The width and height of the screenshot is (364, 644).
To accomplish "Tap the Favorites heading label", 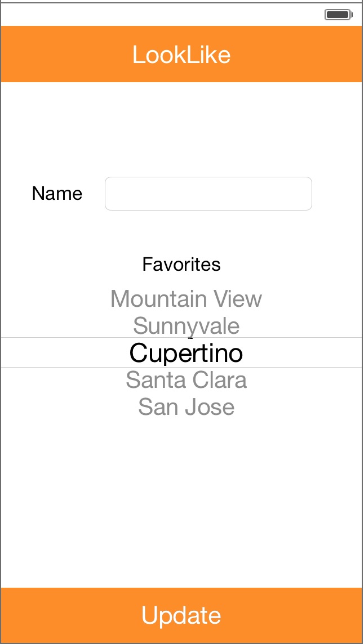I will (181, 264).
